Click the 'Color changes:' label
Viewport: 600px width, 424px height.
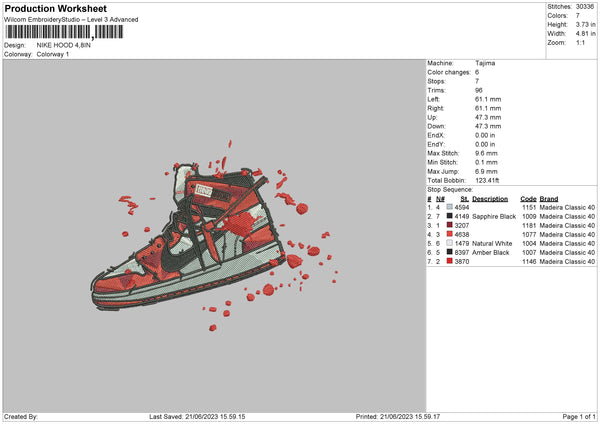click(x=449, y=72)
